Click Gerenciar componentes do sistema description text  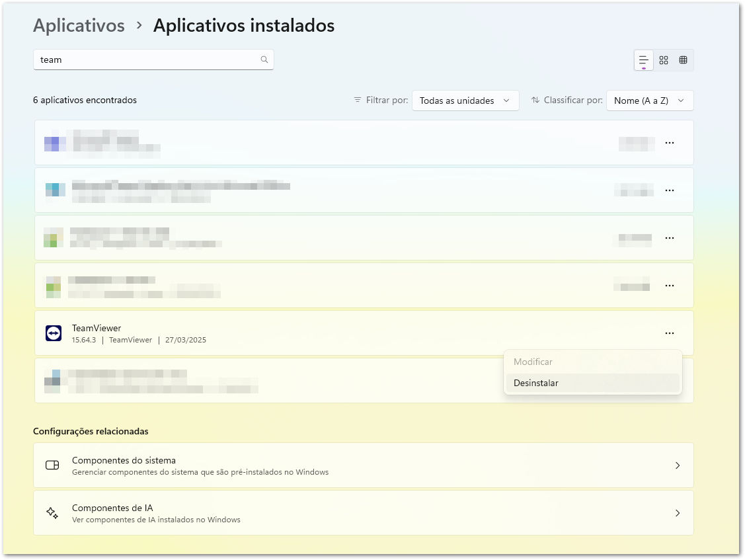[200, 472]
